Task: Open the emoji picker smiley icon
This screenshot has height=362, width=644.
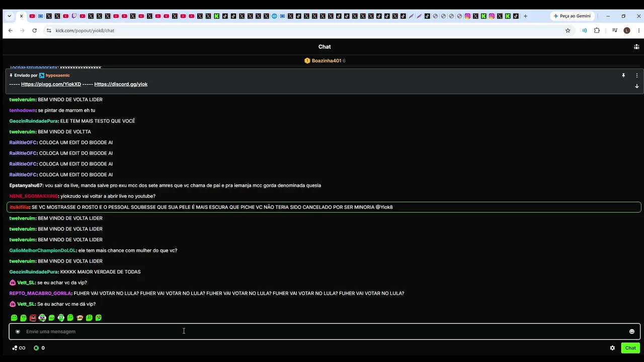Action: 632,331
